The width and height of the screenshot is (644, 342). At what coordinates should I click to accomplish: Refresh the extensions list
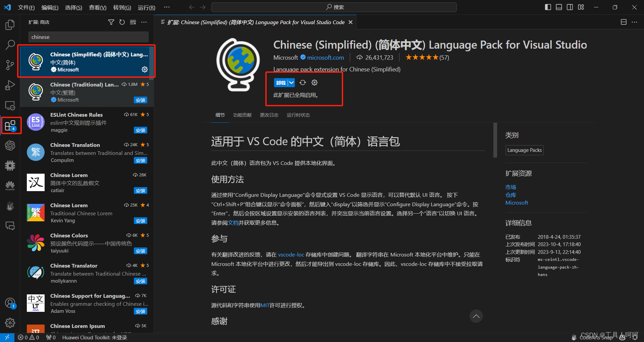pos(122,22)
